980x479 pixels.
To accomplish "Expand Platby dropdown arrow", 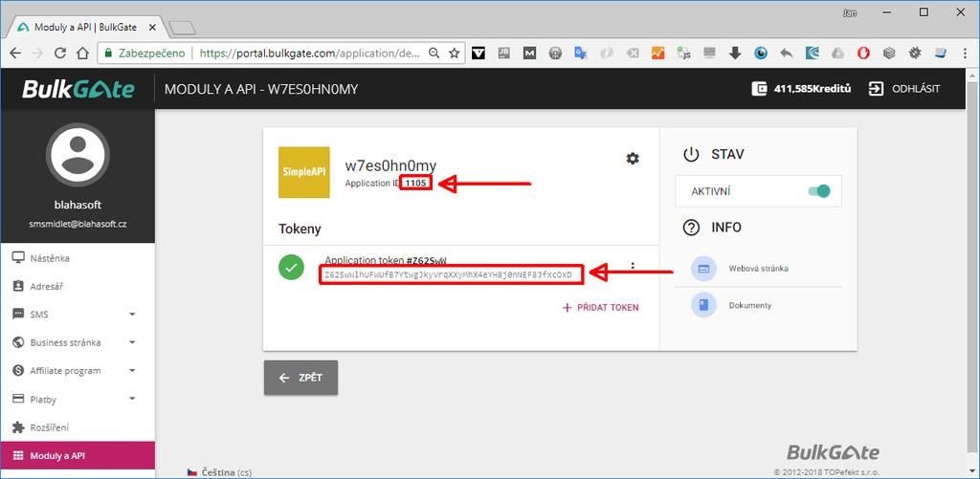I will click(132, 399).
